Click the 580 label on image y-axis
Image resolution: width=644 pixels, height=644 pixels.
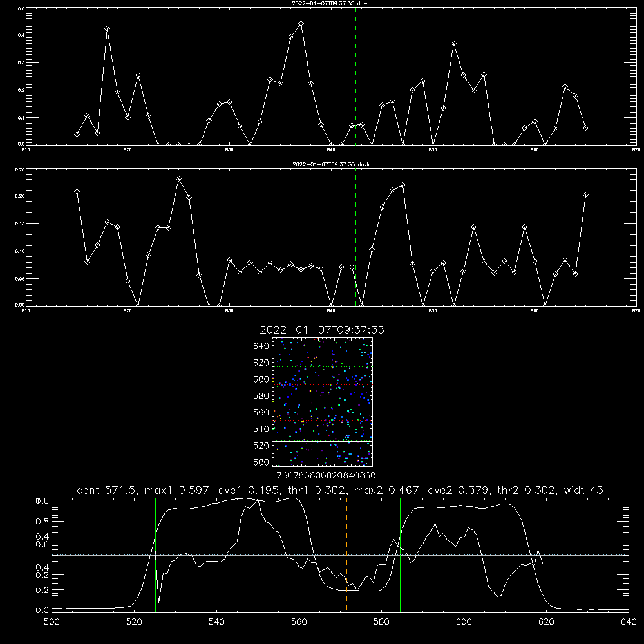(x=261, y=396)
